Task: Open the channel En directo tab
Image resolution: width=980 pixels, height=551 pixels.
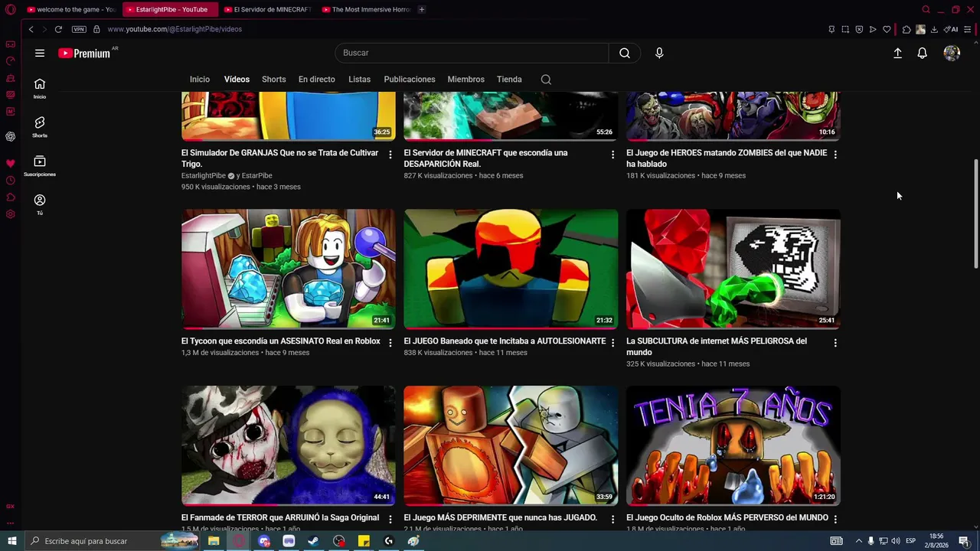Action: click(317, 80)
